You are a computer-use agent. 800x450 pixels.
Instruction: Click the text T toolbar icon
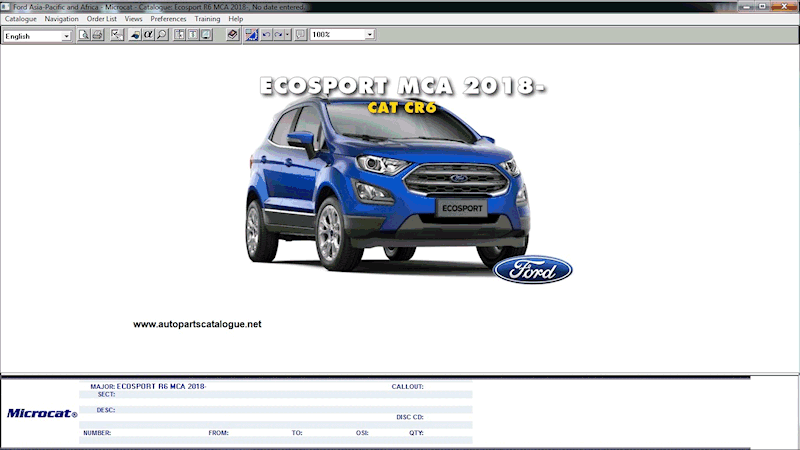[192, 35]
